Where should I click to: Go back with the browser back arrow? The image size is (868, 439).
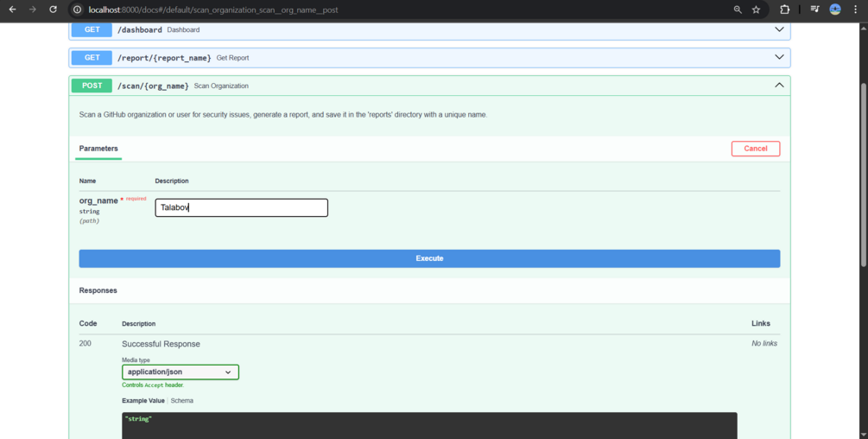(x=12, y=10)
